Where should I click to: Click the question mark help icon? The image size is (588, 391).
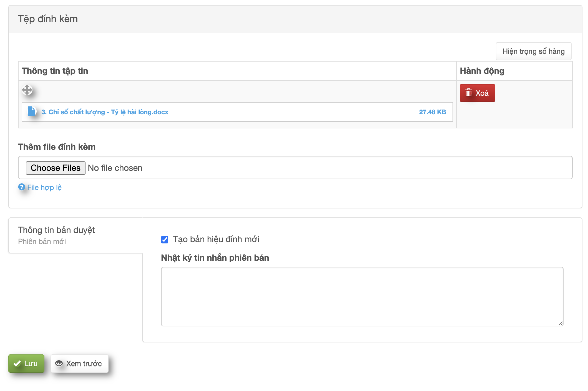[22, 187]
